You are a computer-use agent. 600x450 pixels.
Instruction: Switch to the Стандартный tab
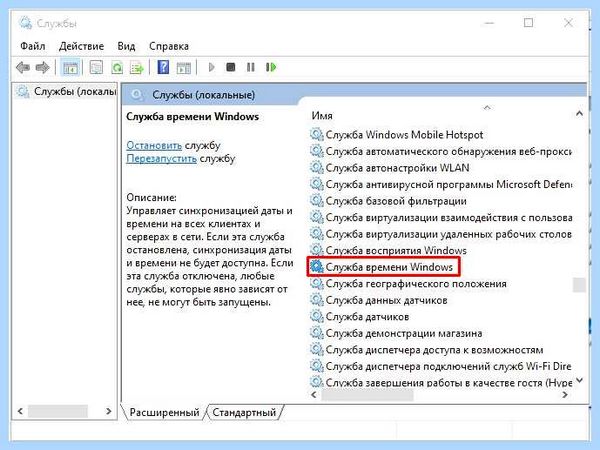(244, 412)
